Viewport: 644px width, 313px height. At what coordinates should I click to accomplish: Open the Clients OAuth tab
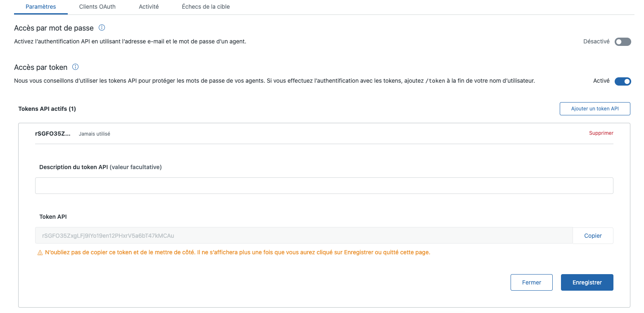tap(97, 7)
